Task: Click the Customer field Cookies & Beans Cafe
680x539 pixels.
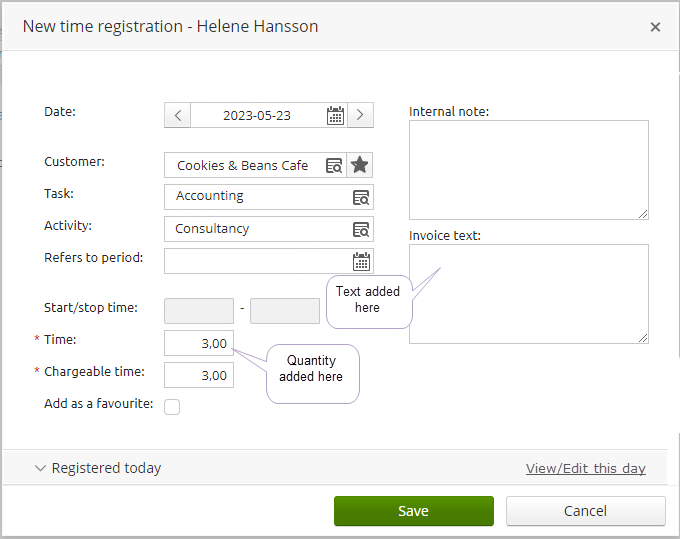Action: coord(242,165)
